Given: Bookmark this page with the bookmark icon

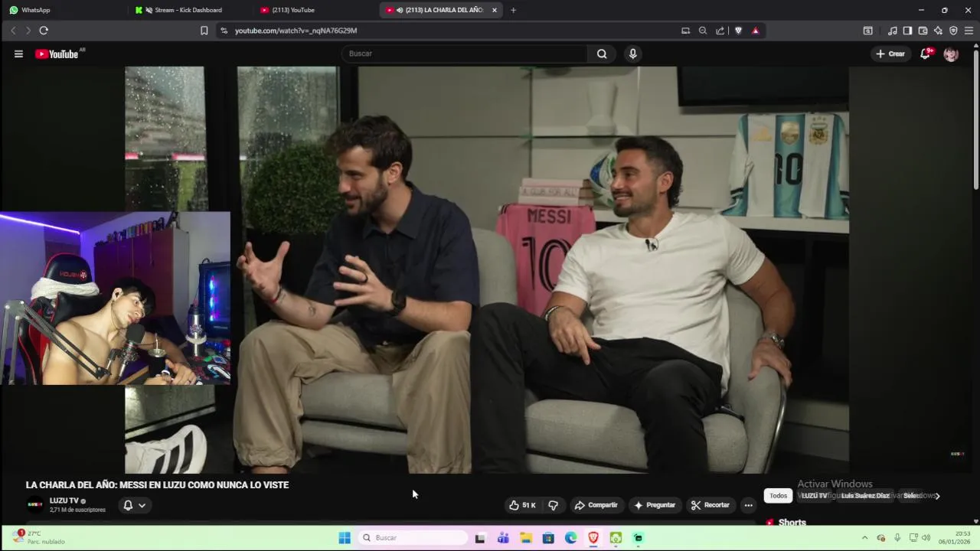Looking at the screenshot, I should click(204, 31).
